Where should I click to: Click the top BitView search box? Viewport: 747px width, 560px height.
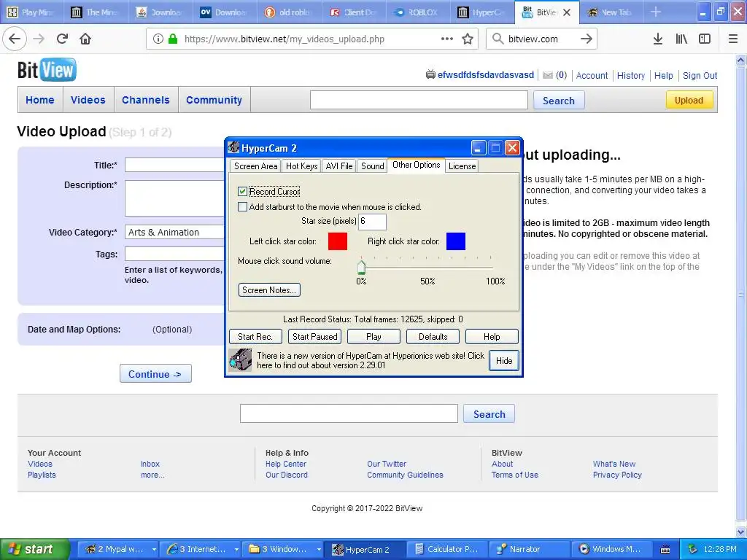coord(419,100)
